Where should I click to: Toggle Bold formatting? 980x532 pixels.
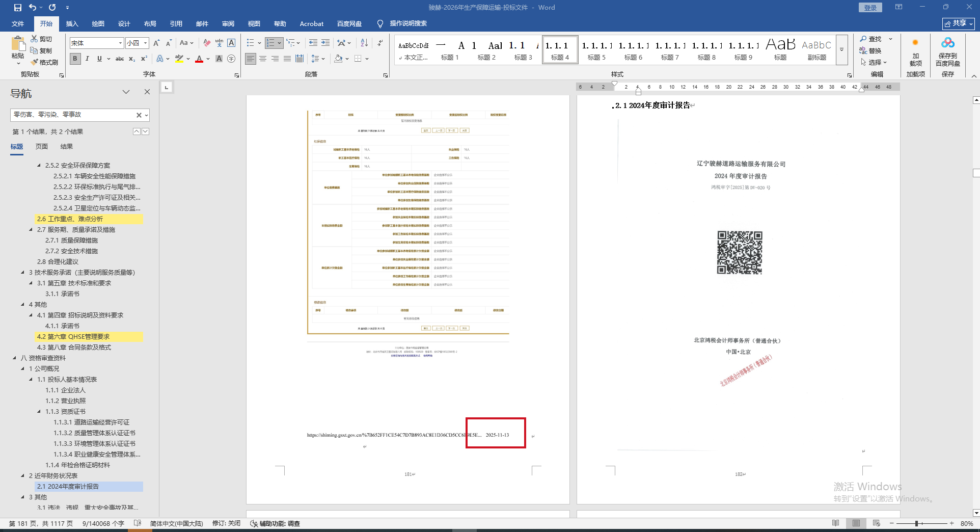pyautogui.click(x=75, y=59)
